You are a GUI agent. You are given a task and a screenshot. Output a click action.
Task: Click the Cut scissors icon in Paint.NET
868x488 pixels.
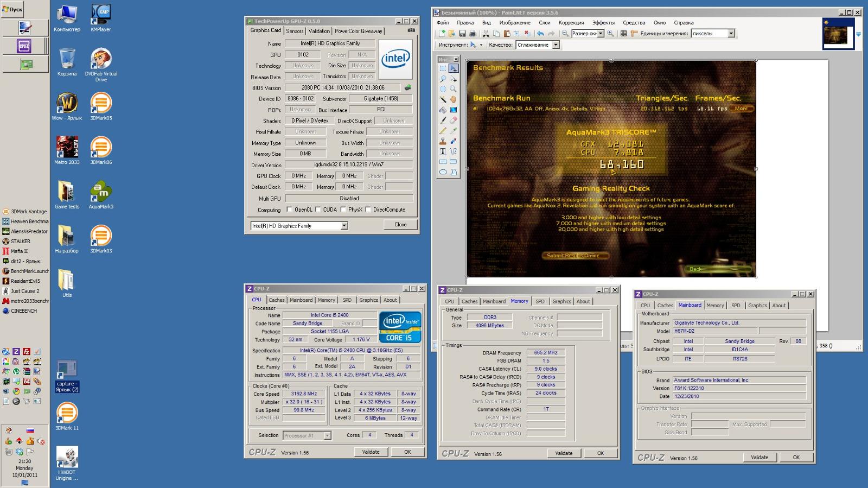click(486, 34)
